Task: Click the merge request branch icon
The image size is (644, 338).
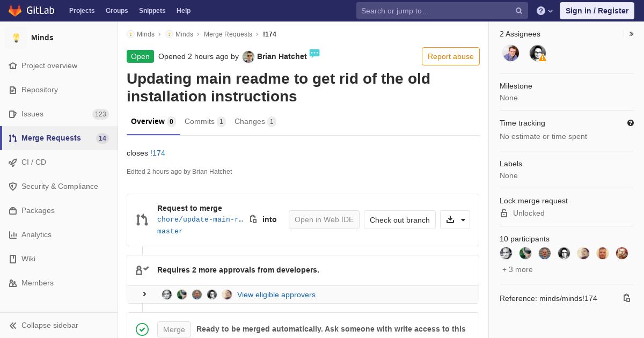Action: coord(142,220)
